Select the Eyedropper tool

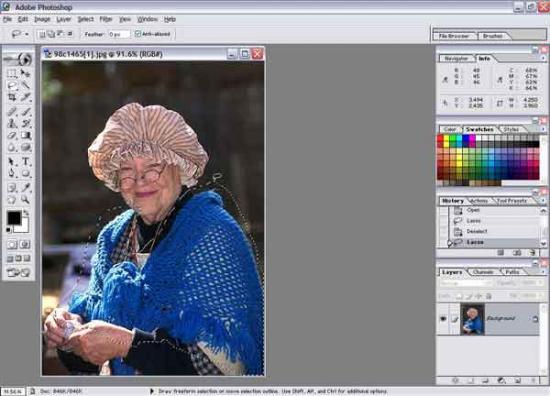(x=25, y=188)
